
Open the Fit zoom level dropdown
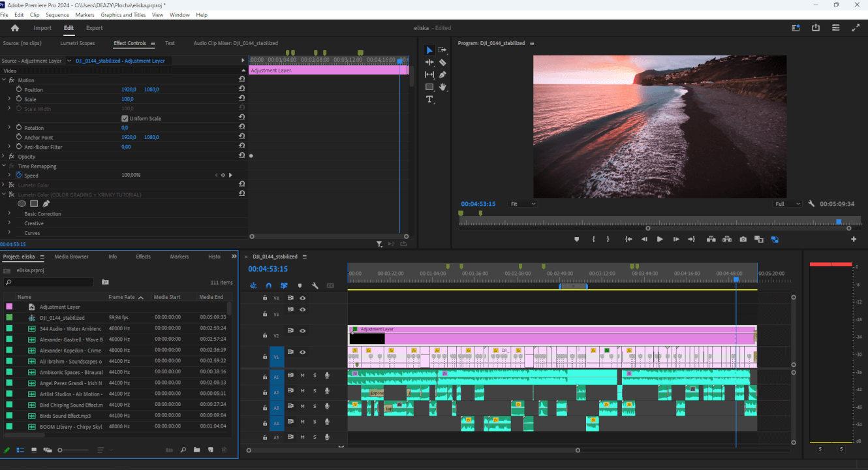(522, 203)
